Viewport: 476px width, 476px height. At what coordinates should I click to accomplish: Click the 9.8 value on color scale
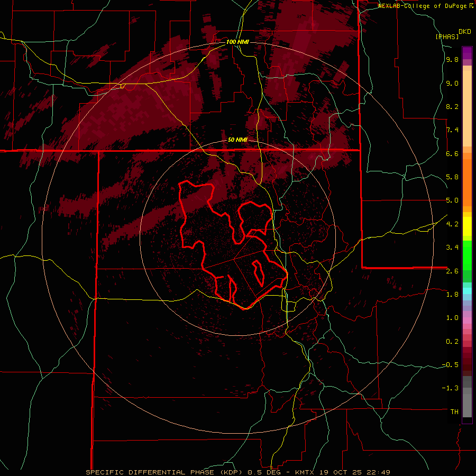click(x=452, y=60)
